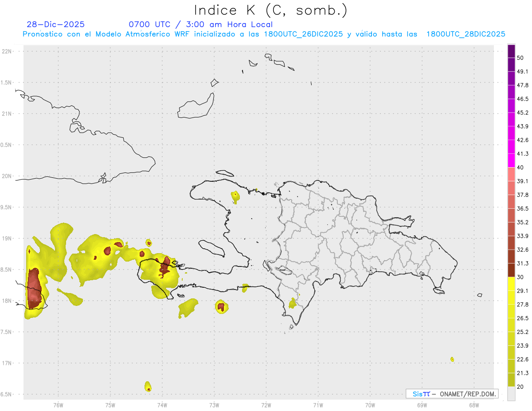Click colorbar value '20'
Image resolution: width=532 pixels, height=411 pixels.
pyautogui.click(x=520, y=387)
